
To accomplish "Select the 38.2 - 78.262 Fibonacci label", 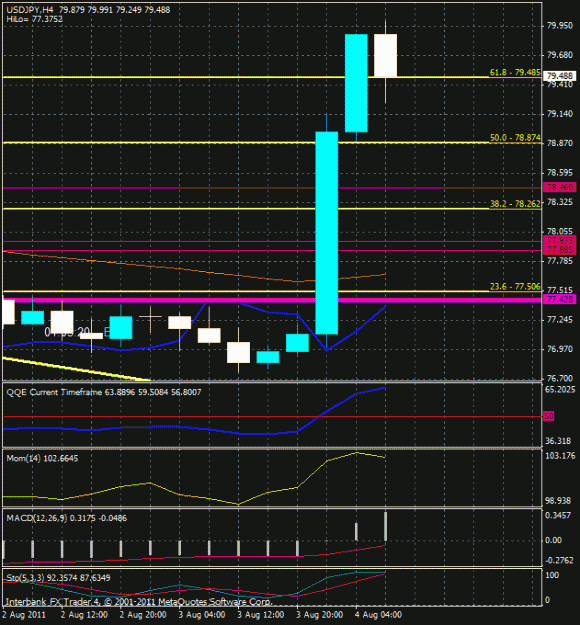I will (515, 204).
